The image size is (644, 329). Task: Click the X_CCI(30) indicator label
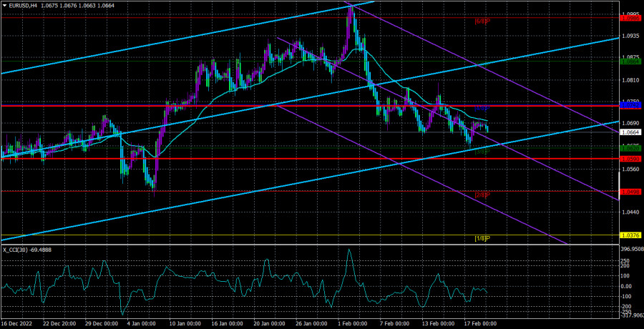pyautogui.click(x=27, y=250)
